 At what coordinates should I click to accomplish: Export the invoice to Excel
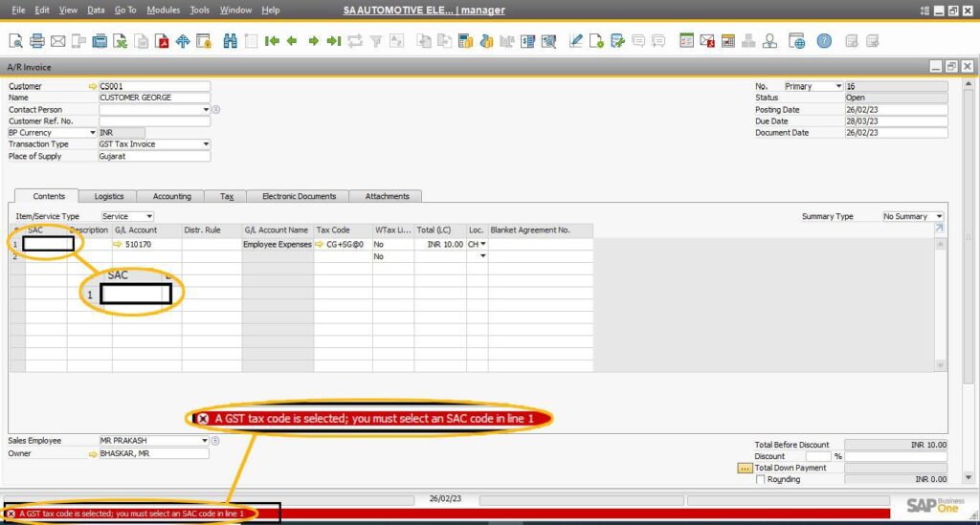(120, 41)
